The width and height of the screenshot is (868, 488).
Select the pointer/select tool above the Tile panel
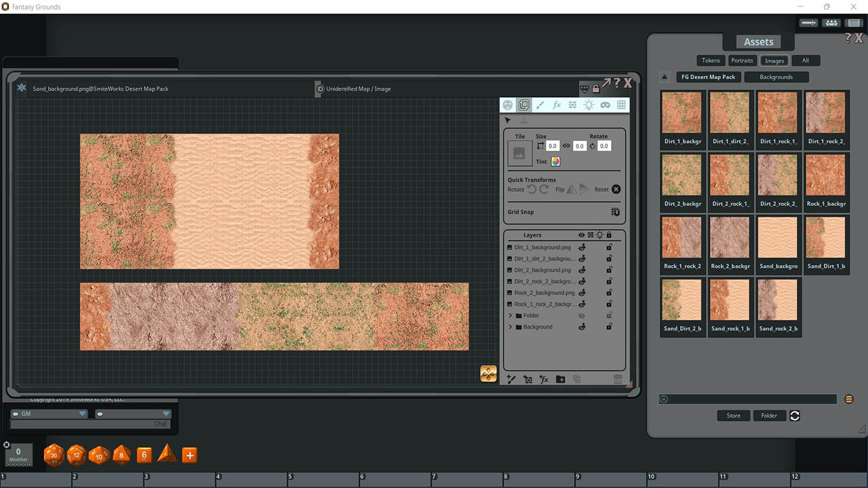pos(507,119)
